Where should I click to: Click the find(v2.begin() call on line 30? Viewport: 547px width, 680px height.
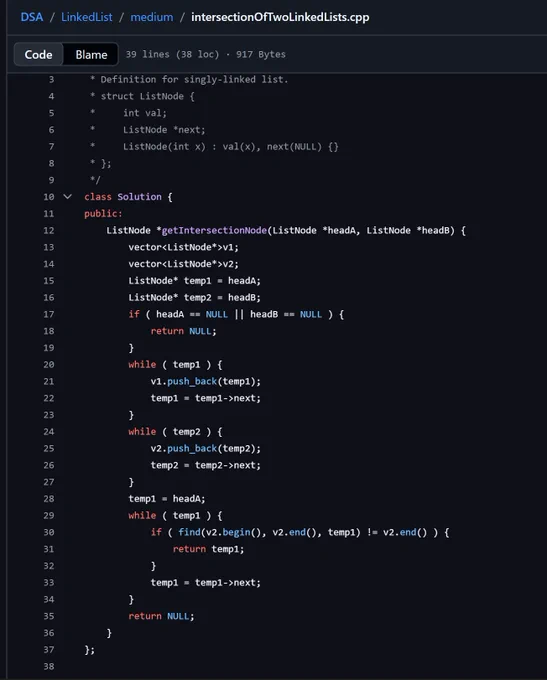222,533
